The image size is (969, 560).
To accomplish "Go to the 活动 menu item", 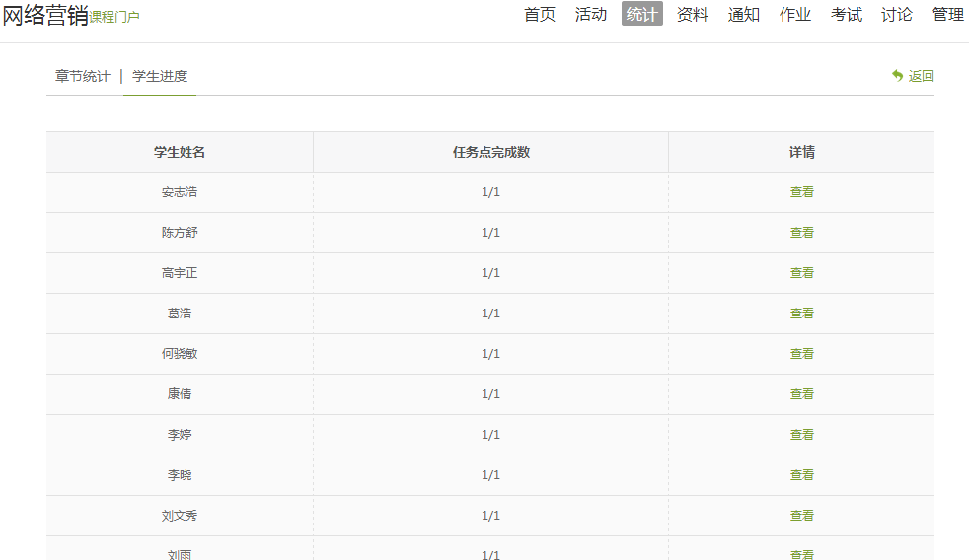I will (591, 15).
